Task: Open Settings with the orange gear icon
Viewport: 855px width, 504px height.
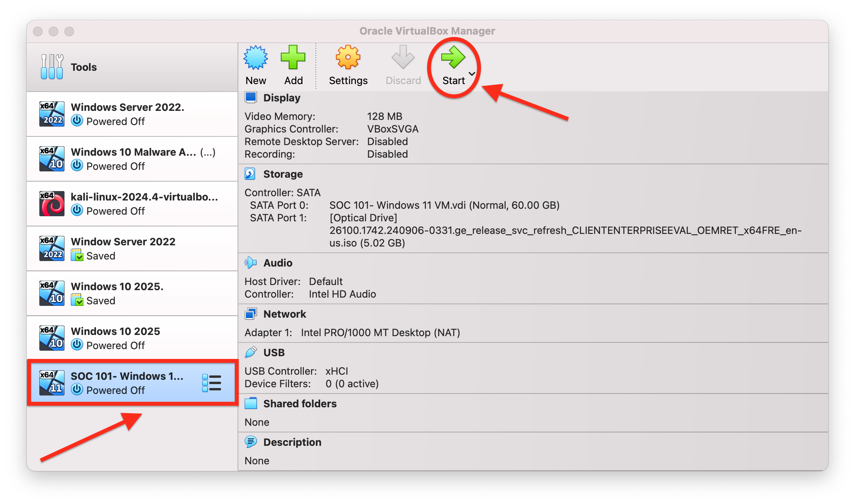Action: coord(348,57)
